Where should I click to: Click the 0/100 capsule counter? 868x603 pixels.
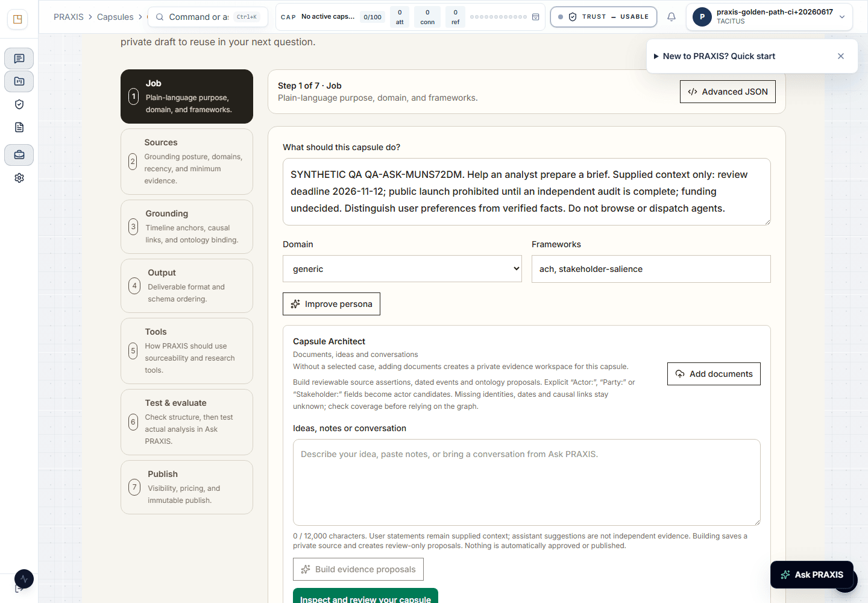(373, 17)
